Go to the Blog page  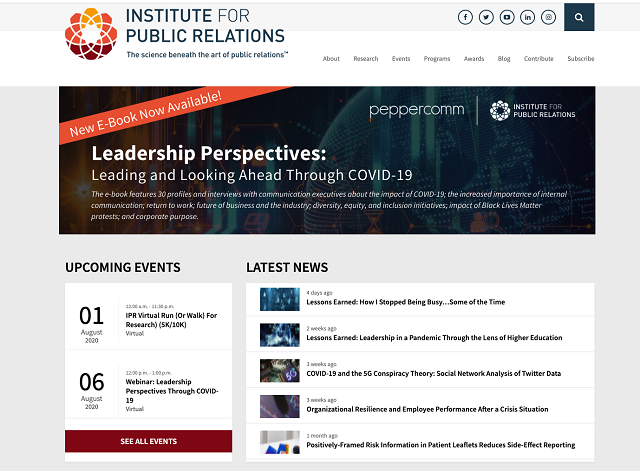[504, 59]
